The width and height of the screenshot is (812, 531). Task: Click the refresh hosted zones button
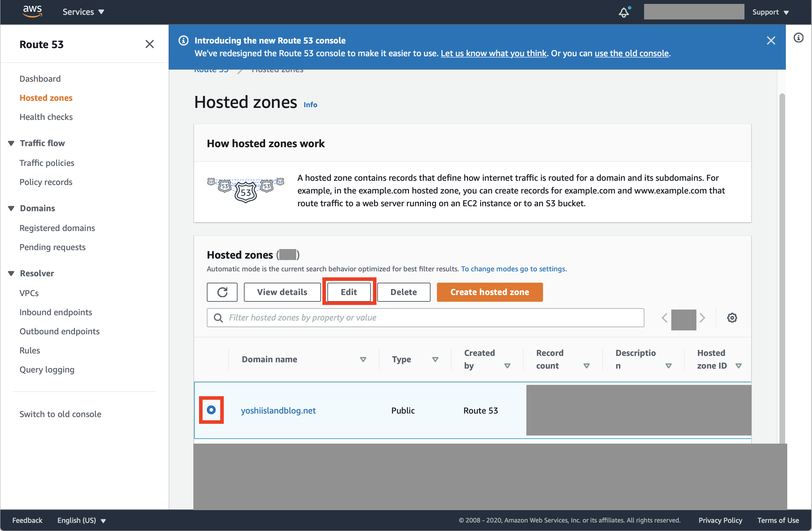click(x=222, y=292)
